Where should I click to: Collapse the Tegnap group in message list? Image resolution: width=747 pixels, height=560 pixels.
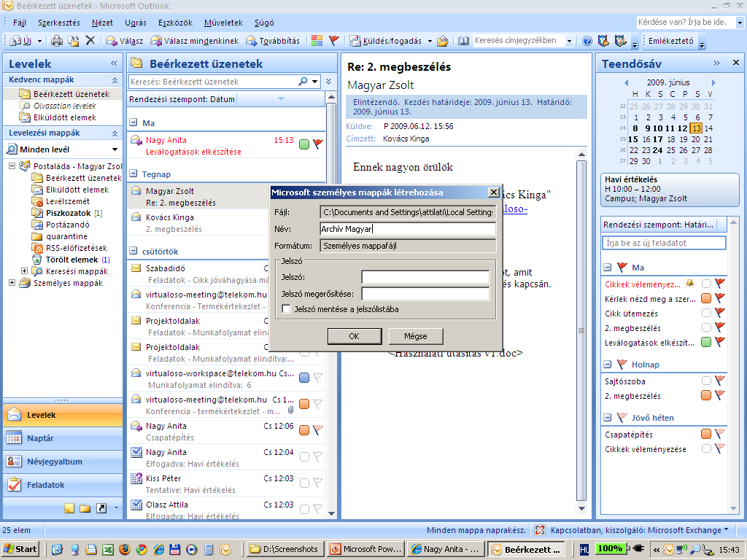pyautogui.click(x=133, y=174)
